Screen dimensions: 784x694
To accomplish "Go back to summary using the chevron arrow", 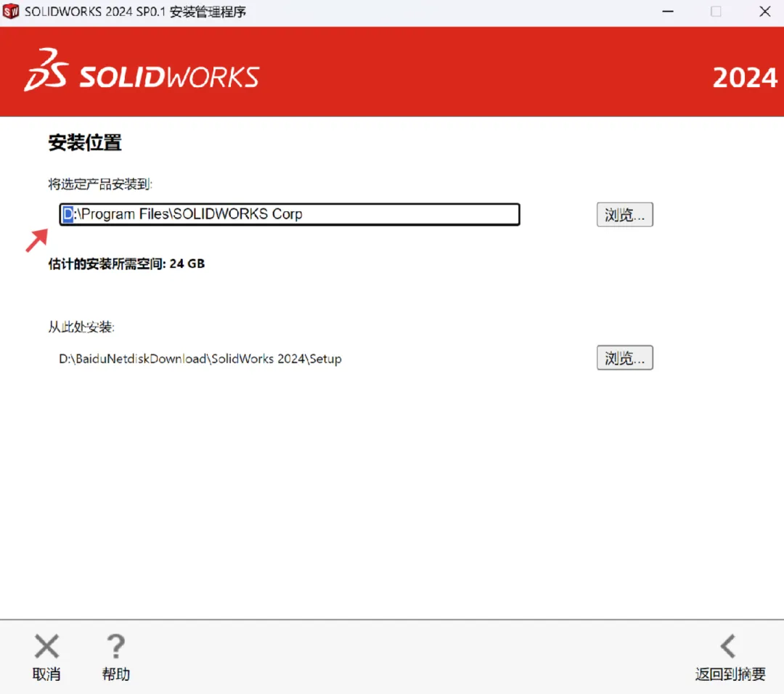I will click(x=728, y=646).
